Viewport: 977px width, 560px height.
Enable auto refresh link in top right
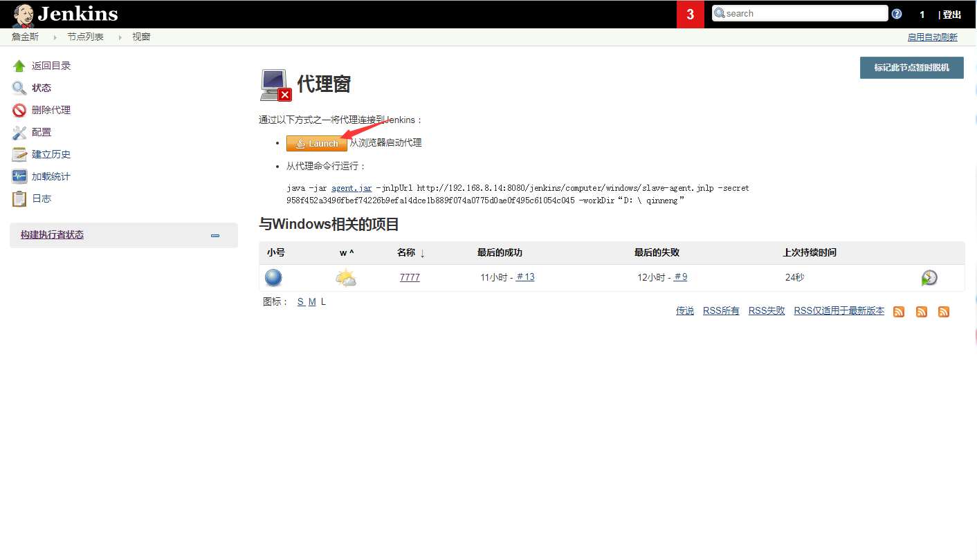[x=932, y=37]
